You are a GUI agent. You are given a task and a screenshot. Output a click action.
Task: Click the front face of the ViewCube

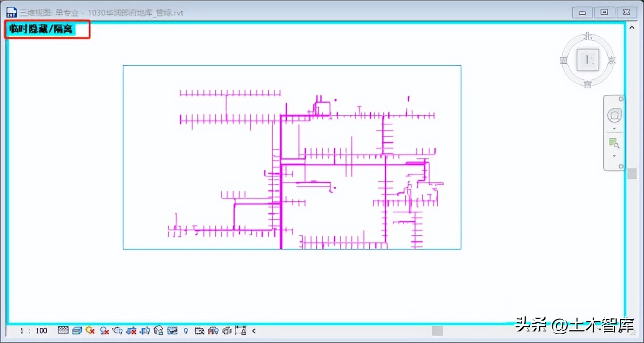pyautogui.click(x=587, y=60)
